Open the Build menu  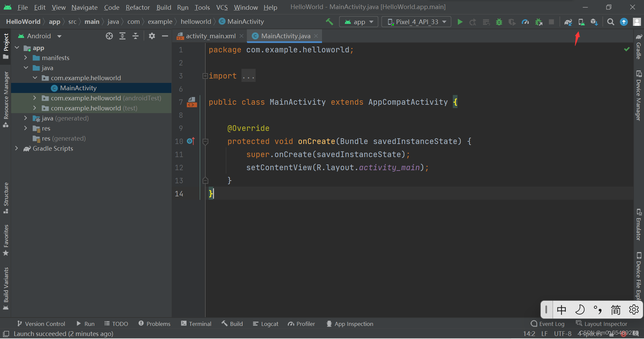tap(164, 7)
